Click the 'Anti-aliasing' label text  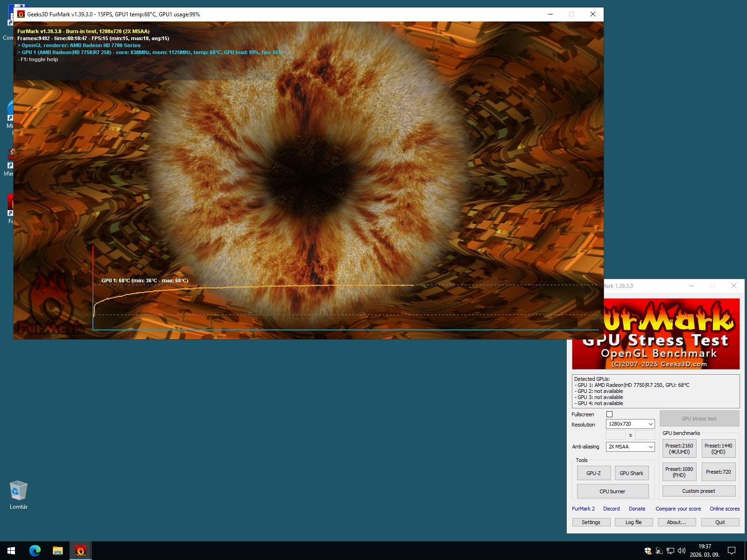click(585, 447)
